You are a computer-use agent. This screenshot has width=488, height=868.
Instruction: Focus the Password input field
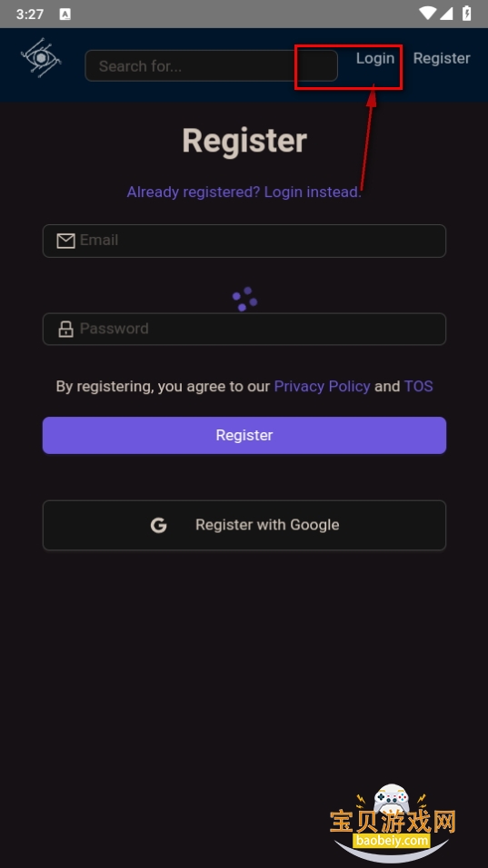point(244,329)
